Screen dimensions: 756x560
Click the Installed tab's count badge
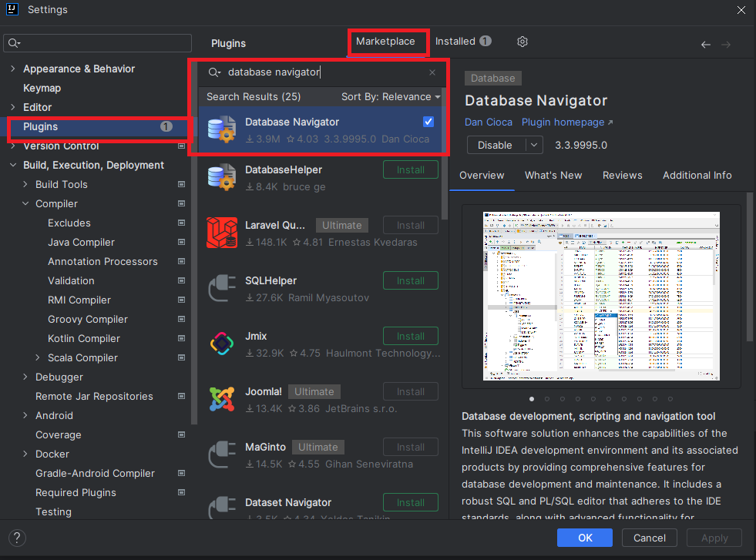click(x=485, y=41)
